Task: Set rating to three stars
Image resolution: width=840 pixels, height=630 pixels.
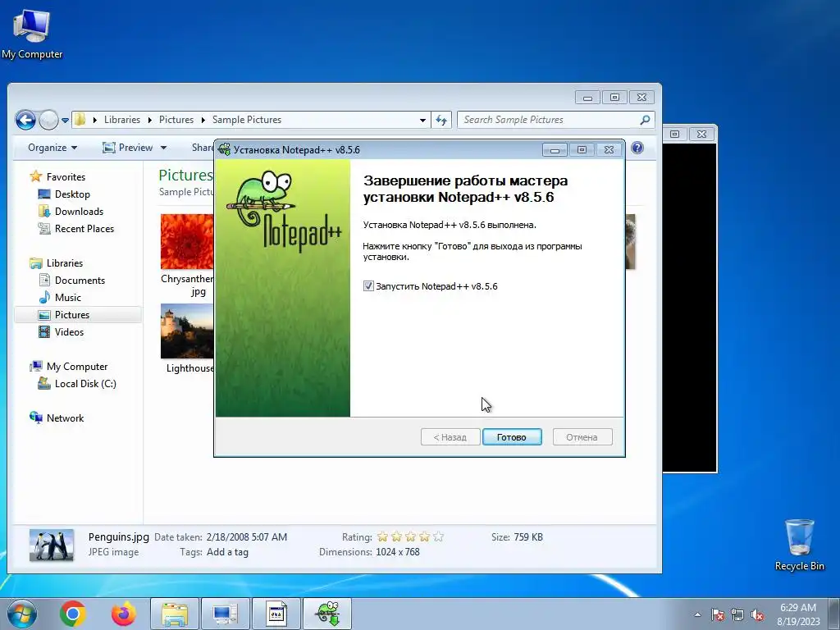Action: (x=410, y=536)
